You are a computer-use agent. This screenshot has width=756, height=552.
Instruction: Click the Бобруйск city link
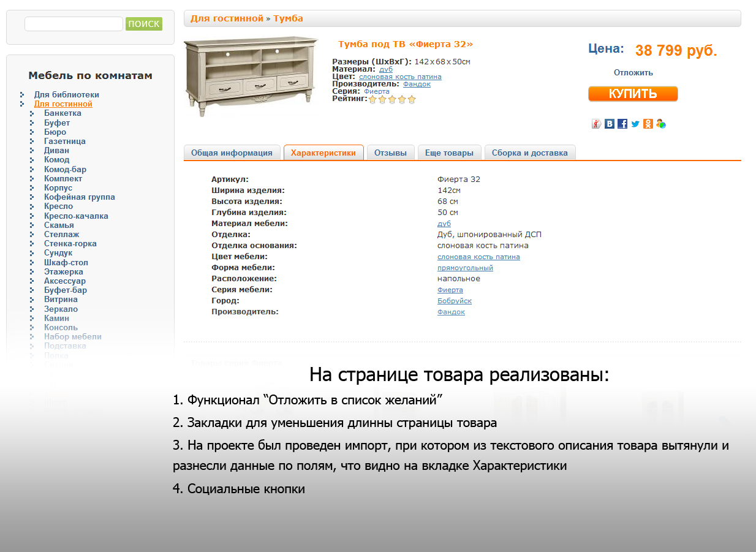coord(455,301)
